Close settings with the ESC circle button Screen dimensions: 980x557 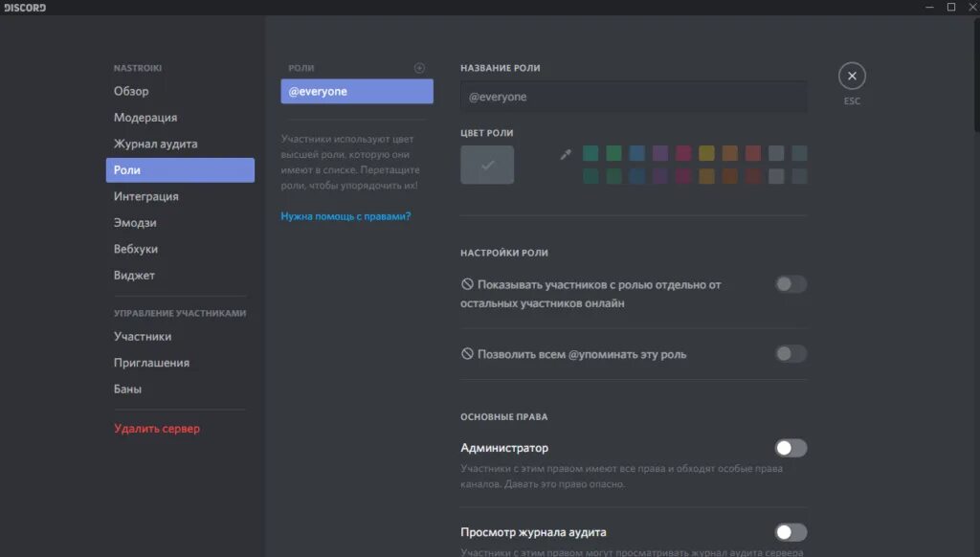point(852,76)
